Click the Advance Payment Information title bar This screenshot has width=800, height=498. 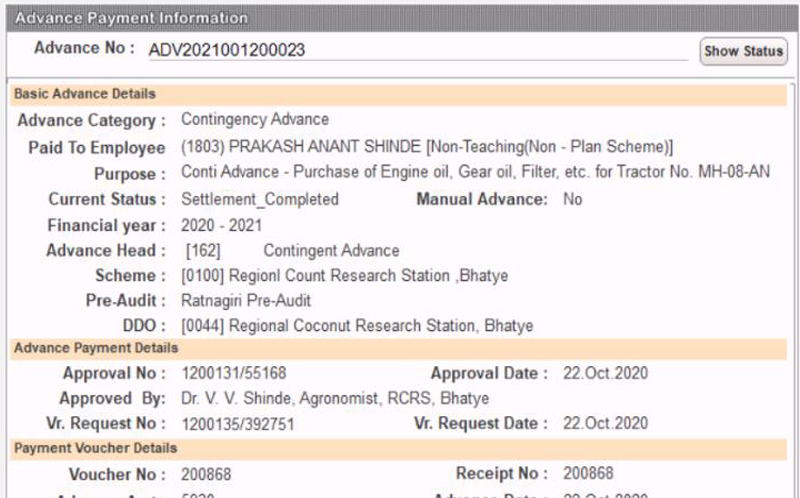(400, 18)
